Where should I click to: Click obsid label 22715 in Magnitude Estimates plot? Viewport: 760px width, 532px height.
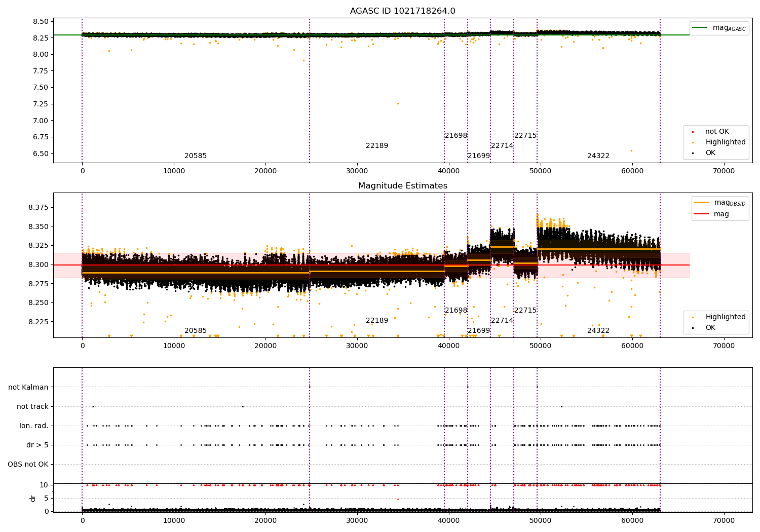coord(525,311)
